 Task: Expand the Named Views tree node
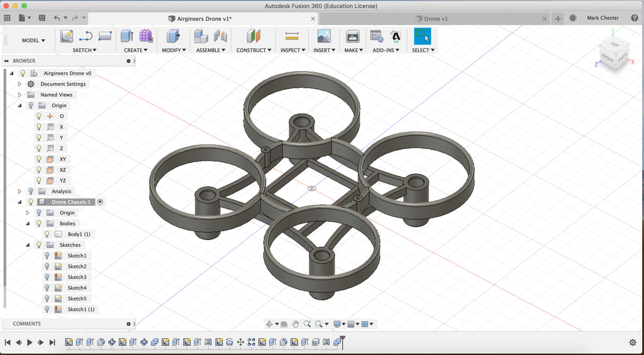(19, 95)
